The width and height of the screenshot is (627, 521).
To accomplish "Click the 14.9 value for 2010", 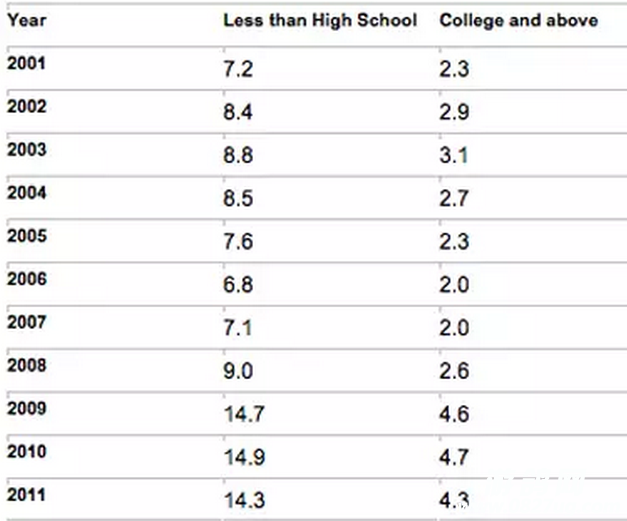I will click(244, 457).
